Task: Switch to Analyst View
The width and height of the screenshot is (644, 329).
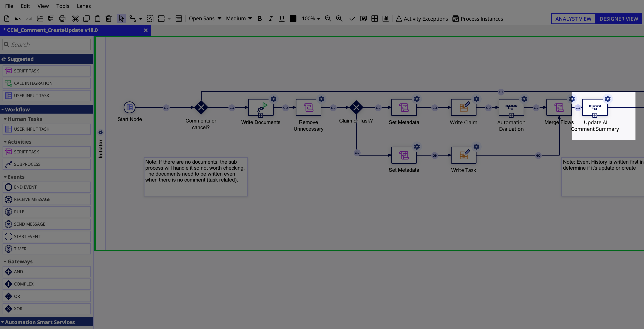Action: pyautogui.click(x=573, y=19)
